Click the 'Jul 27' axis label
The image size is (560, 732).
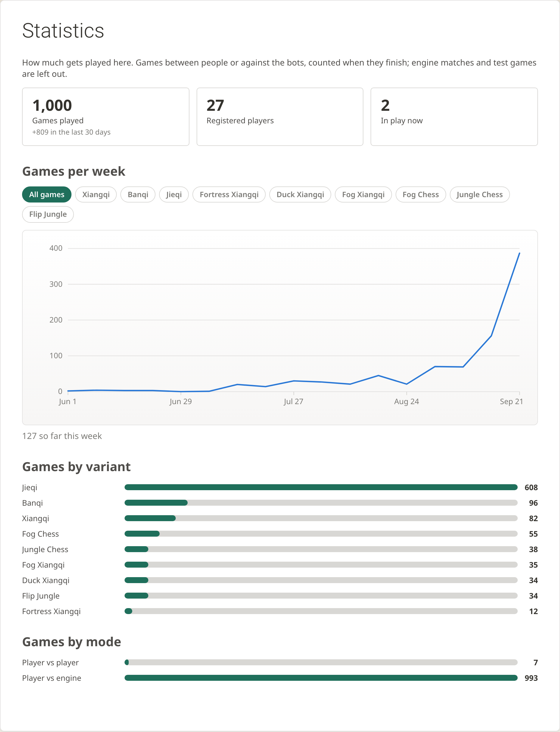point(293,401)
